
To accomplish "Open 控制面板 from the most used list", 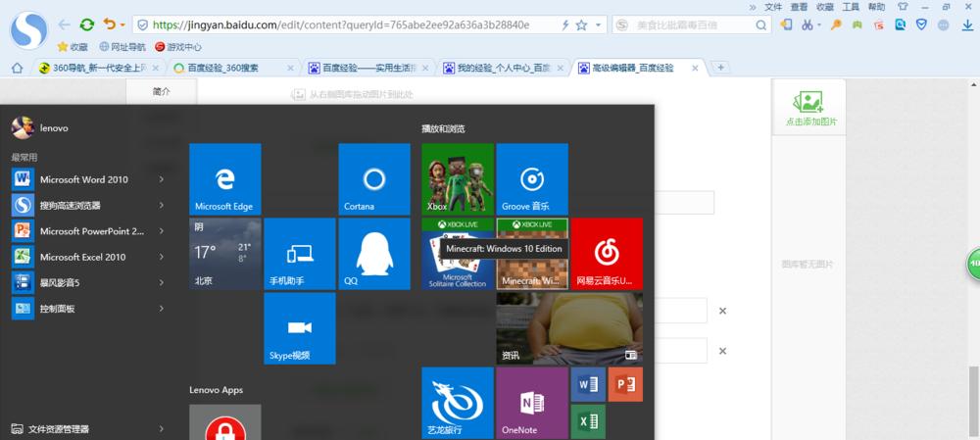I will pyautogui.click(x=88, y=308).
